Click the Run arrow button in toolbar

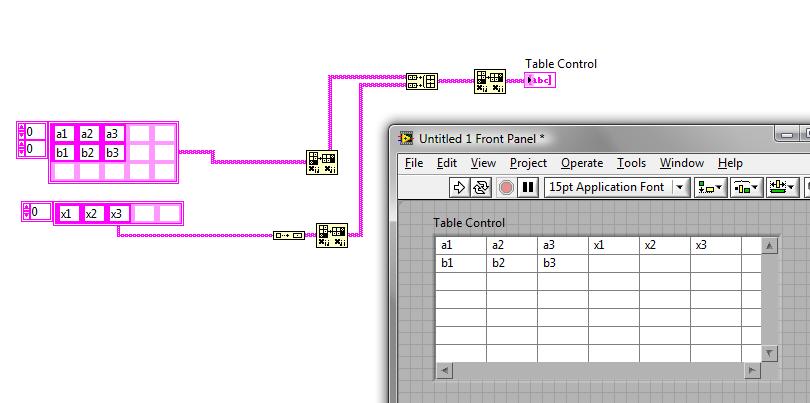(x=459, y=187)
